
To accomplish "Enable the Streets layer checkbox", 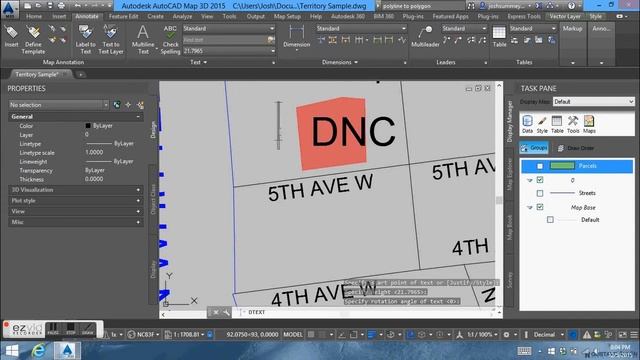I will [540, 193].
